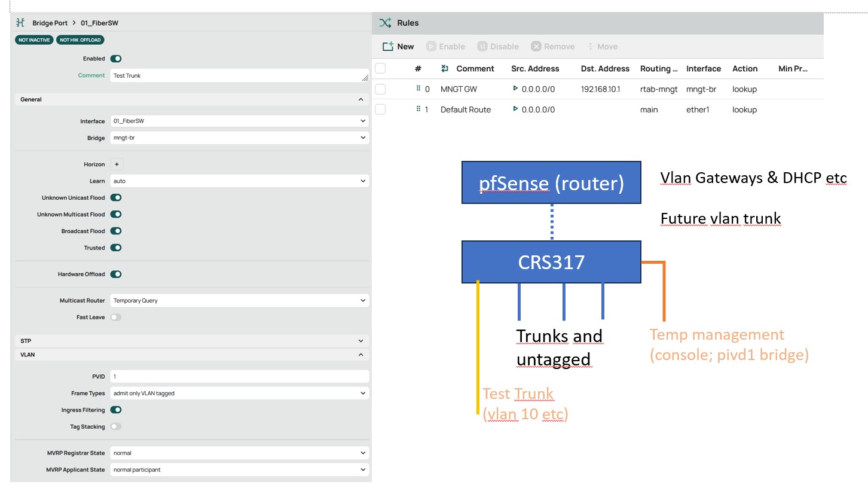Screen dimensions: 868x497
Task: Open the Interface dropdown showing 01_FiberSW
Action: click(x=240, y=121)
